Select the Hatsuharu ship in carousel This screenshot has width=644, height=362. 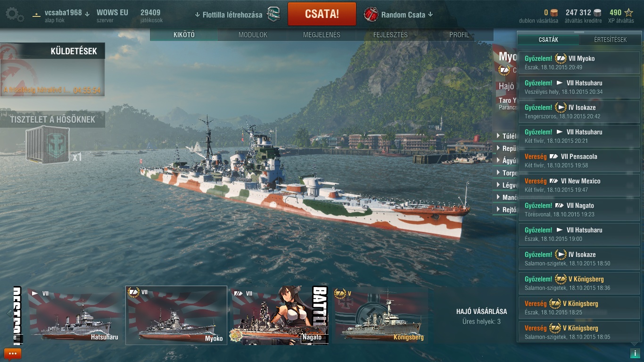point(74,315)
